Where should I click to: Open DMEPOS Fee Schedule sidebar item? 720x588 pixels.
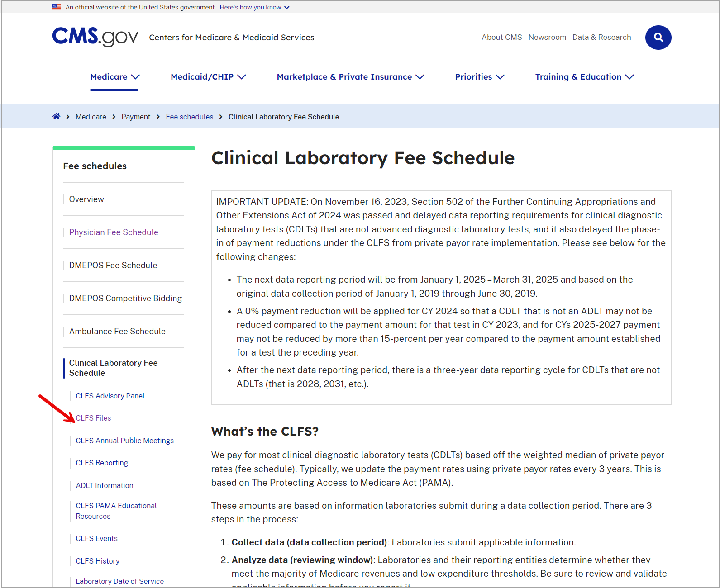pos(113,266)
